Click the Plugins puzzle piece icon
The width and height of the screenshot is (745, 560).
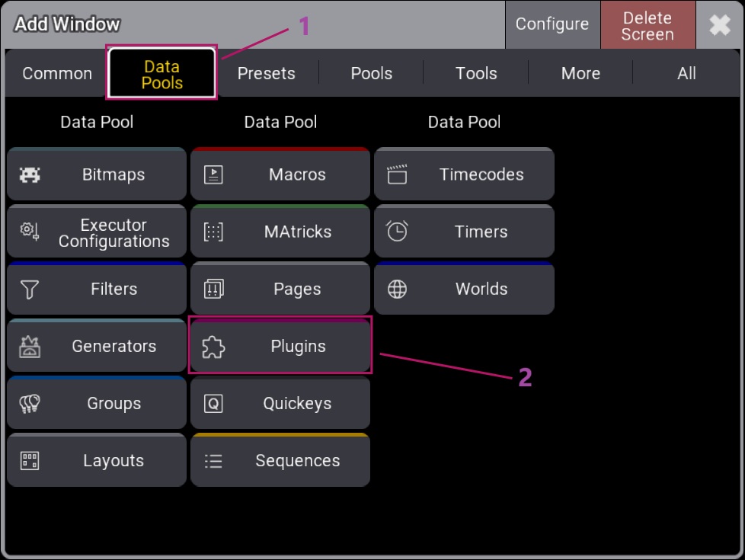[213, 347]
